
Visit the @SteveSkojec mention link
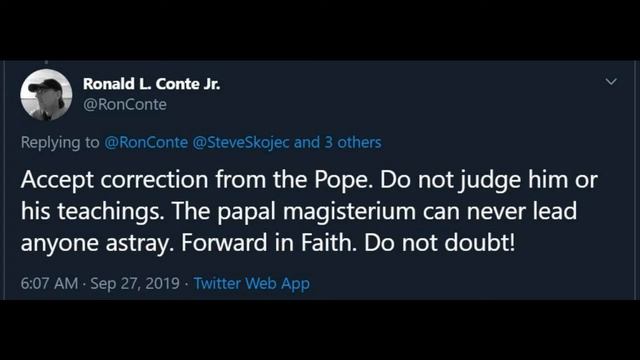[241, 142]
